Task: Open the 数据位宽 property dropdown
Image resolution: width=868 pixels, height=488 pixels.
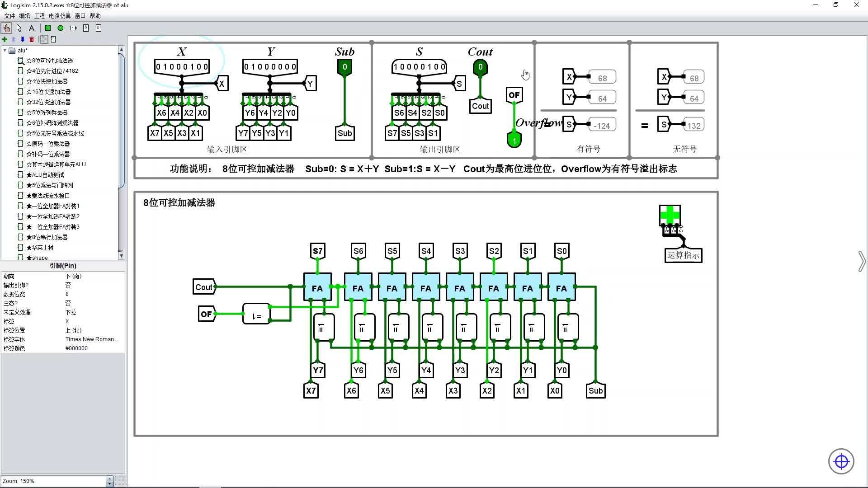Action: 94,294
